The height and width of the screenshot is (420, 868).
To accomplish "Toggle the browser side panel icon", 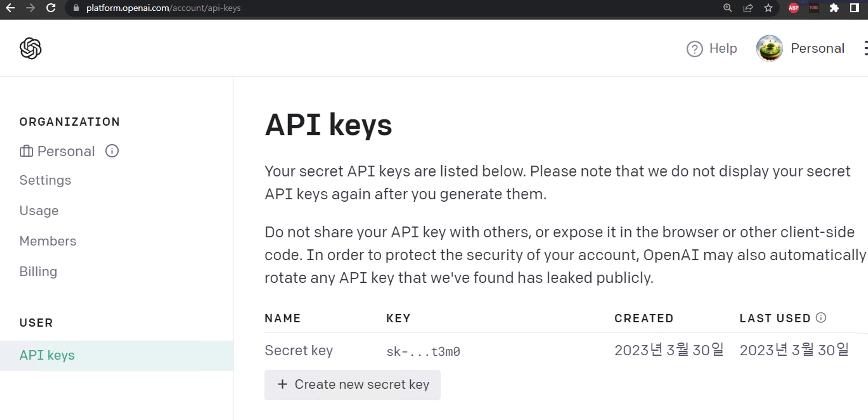I will (854, 8).
